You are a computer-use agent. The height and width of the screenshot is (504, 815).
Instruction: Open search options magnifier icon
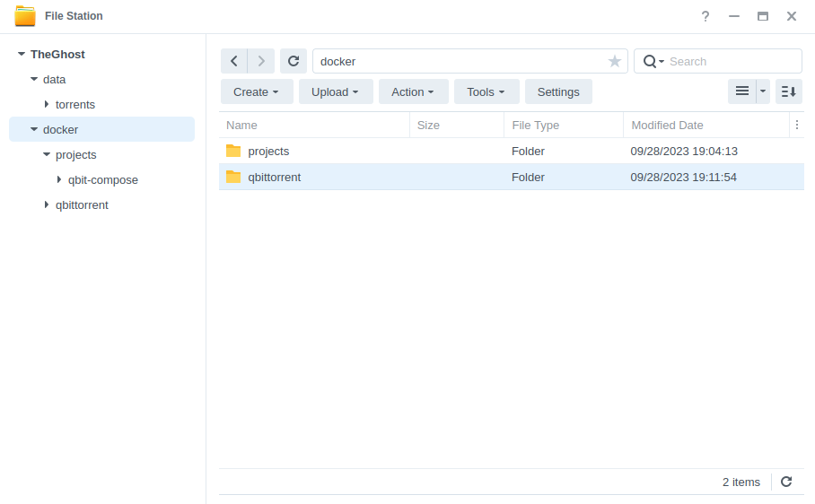pos(653,61)
